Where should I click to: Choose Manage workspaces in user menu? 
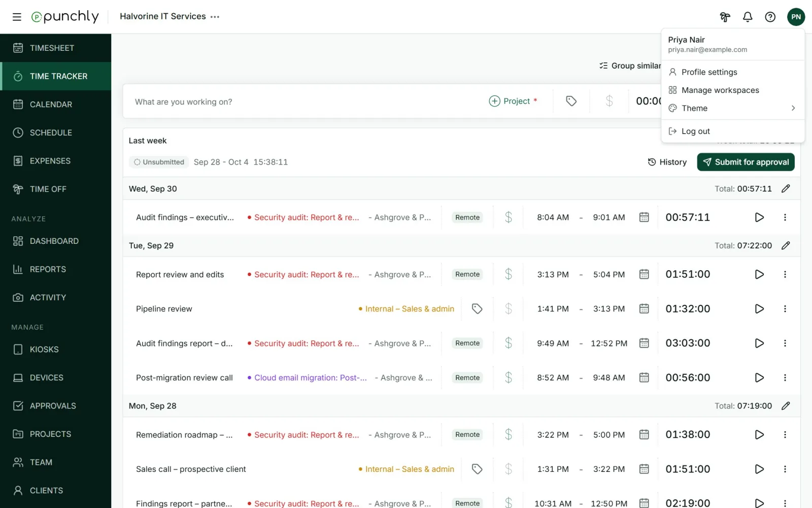click(x=733, y=90)
